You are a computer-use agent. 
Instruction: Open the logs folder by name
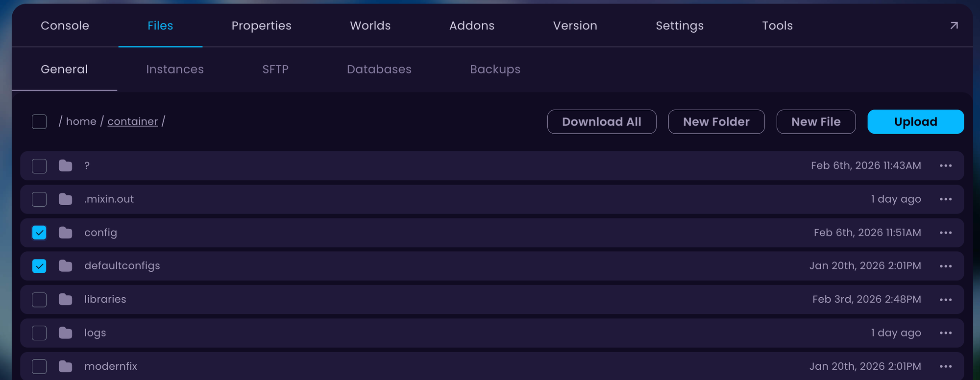[95, 333]
